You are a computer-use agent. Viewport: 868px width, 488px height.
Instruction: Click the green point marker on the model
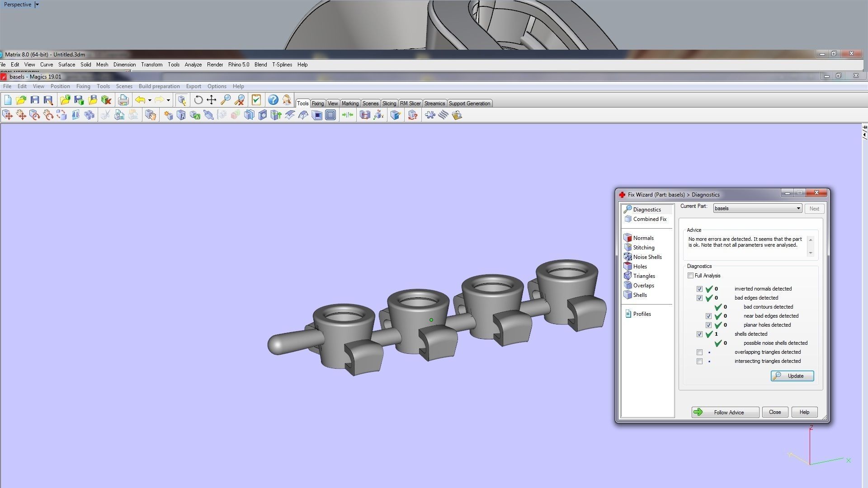point(431,320)
